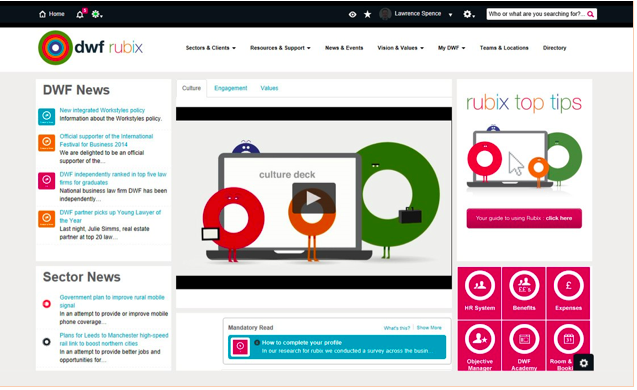This screenshot has height=390, width=637.
Task: Open International Festival for Business 2014 article
Action: 106,141
